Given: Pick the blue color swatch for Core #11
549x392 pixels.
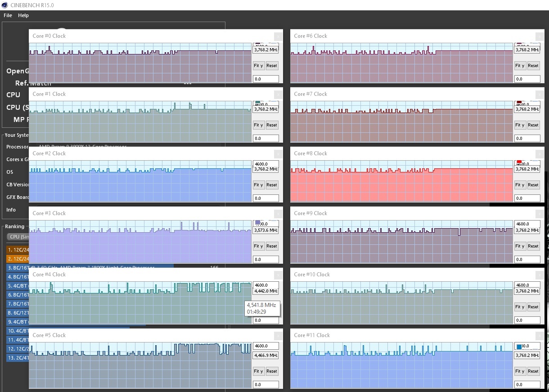Looking at the screenshot, I should [x=519, y=347].
